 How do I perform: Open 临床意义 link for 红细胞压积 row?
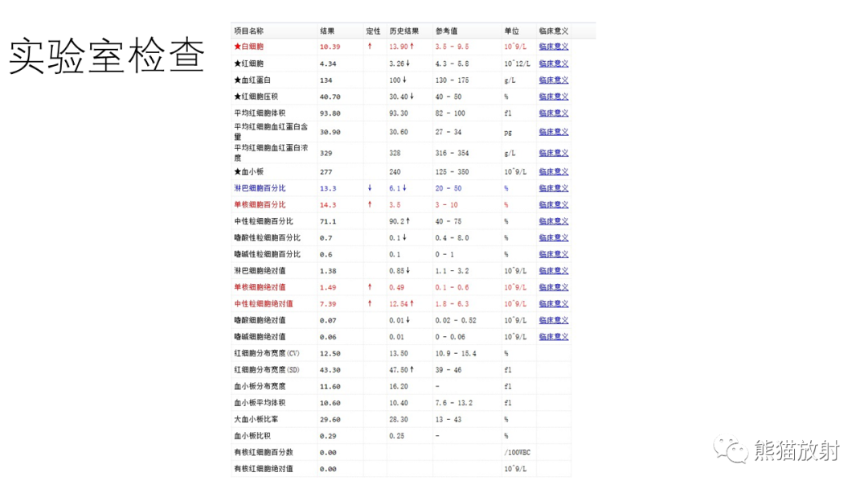click(554, 97)
